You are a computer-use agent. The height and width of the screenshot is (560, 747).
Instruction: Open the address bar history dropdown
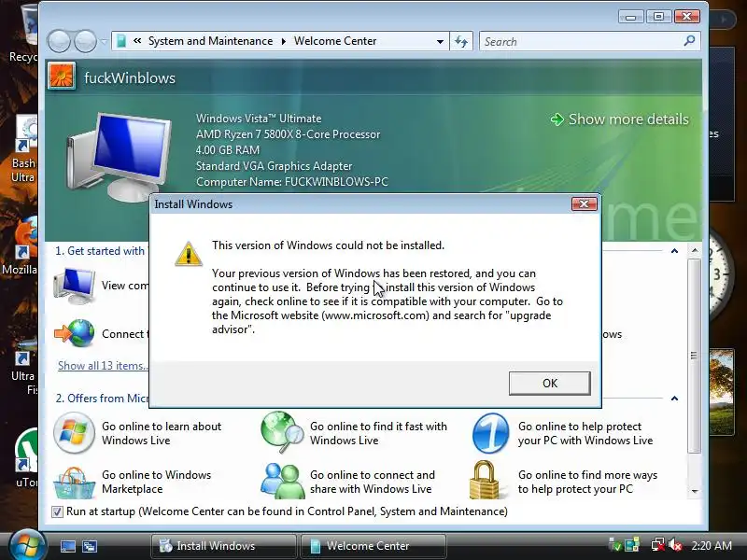(x=440, y=41)
